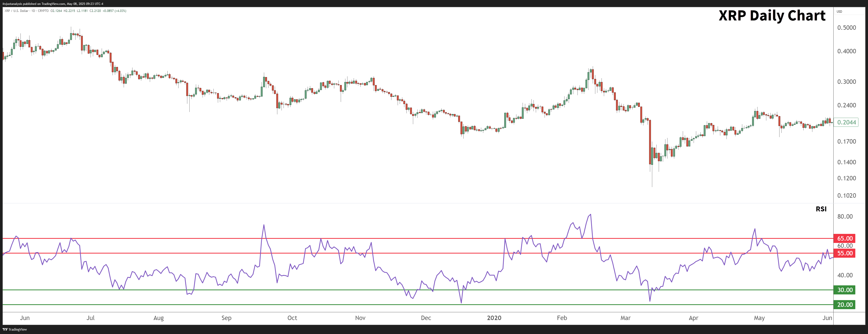
Task: Click the XRP Daily Chart title text
Action: (x=772, y=16)
